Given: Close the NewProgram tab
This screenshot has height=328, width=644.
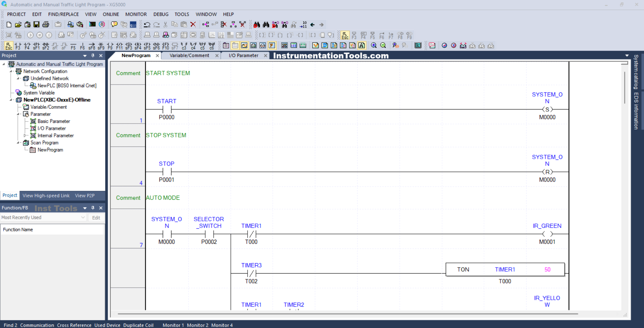Looking at the screenshot, I should tap(157, 56).
